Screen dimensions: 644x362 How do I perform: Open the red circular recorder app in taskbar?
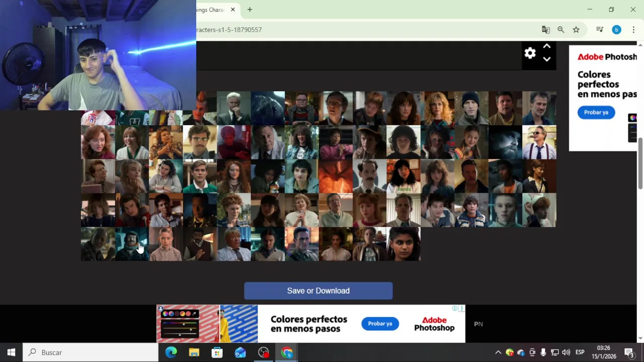[x=264, y=352]
